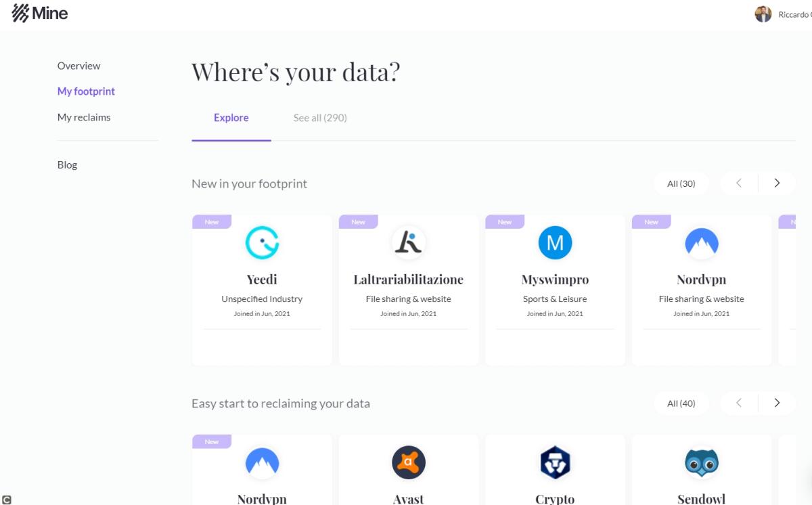The height and width of the screenshot is (505, 812).
Task: Open the Blog link in sidebar
Action: (67, 164)
